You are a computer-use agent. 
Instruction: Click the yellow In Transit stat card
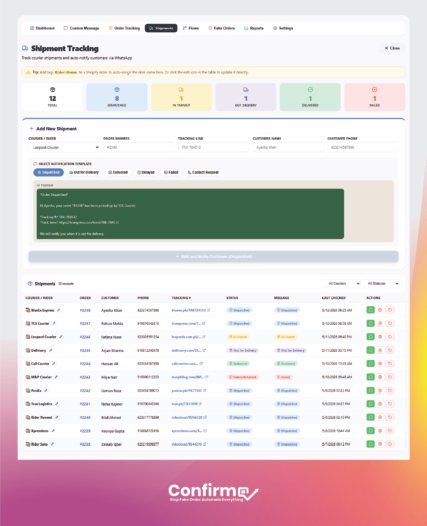[x=181, y=97]
